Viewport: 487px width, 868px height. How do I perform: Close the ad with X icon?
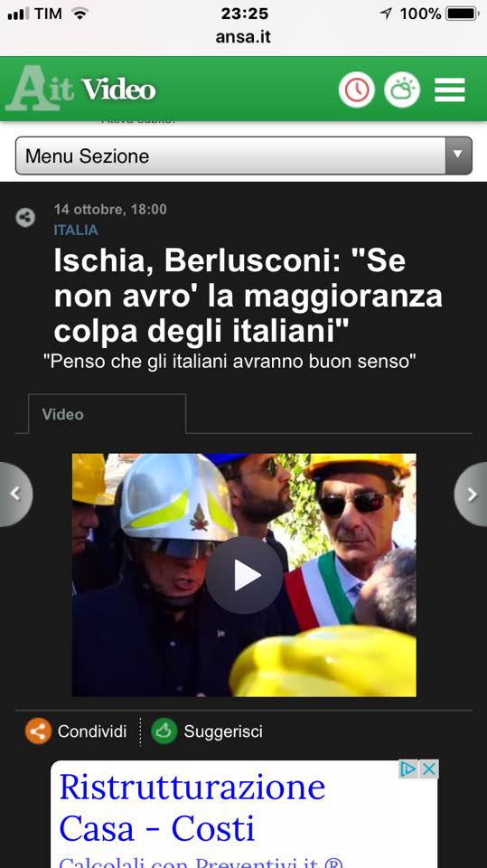pyautogui.click(x=429, y=769)
